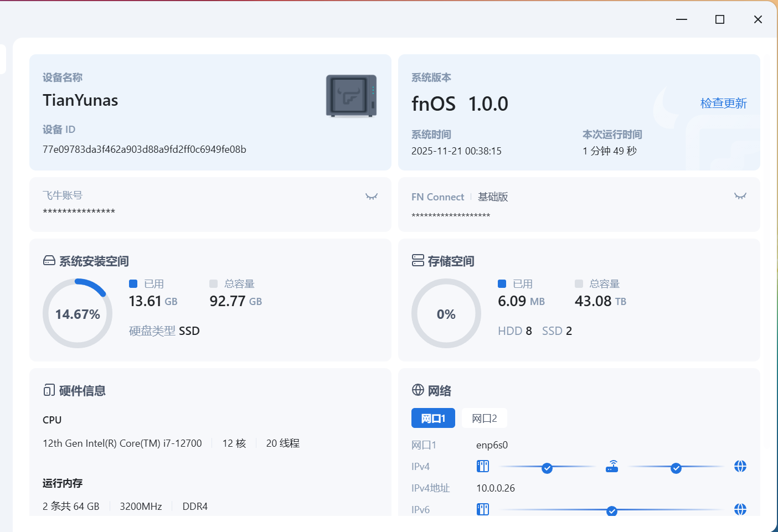This screenshot has height=532, width=778.
Task: Click the storage space server icon
Action: coord(418,261)
